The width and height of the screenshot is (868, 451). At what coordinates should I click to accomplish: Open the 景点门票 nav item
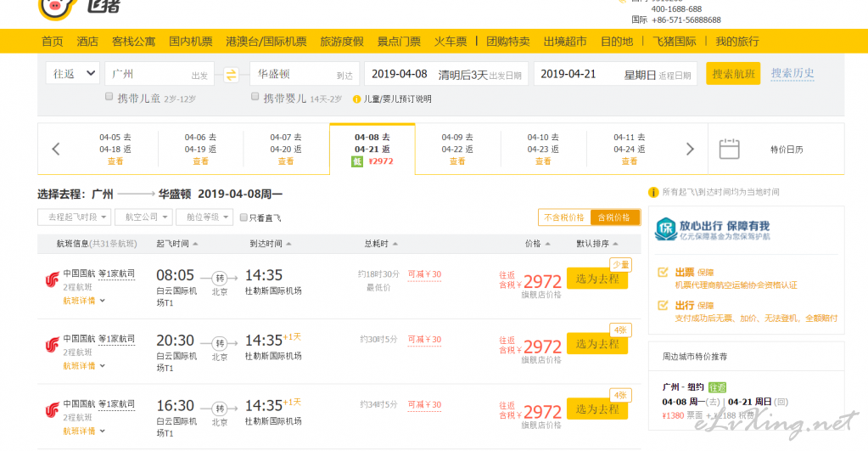click(x=399, y=42)
